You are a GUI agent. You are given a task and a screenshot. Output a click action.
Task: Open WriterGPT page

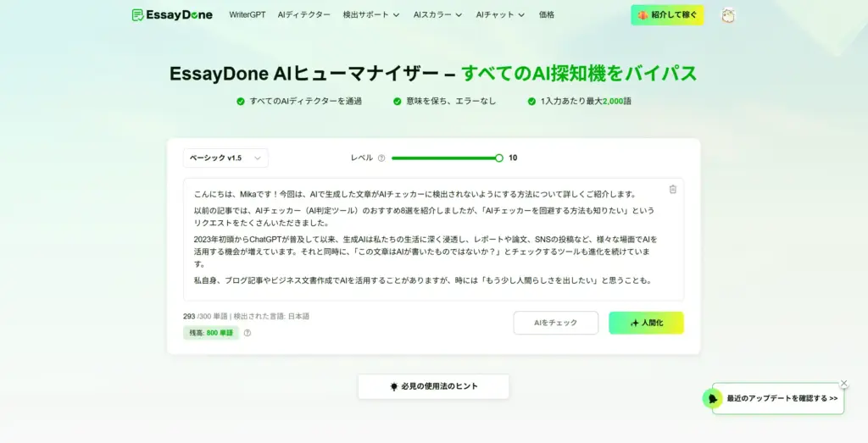(247, 15)
